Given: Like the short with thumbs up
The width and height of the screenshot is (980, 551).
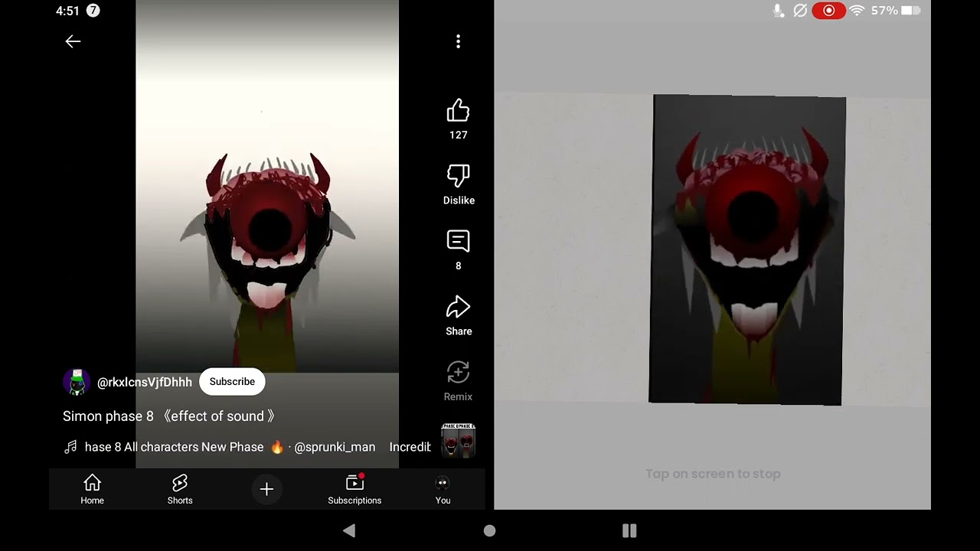Looking at the screenshot, I should [458, 111].
